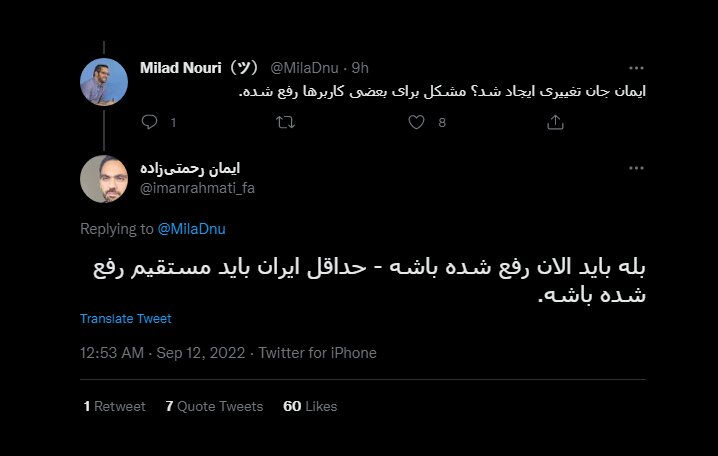
Task: Open the 9h timestamp of the first tweet
Action: click(360, 68)
